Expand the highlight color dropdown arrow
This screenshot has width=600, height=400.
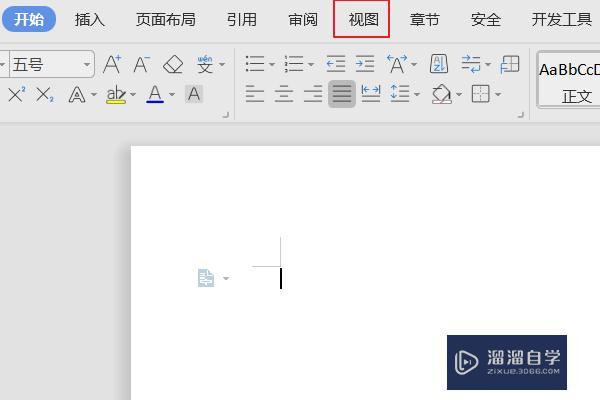[x=133, y=94]
